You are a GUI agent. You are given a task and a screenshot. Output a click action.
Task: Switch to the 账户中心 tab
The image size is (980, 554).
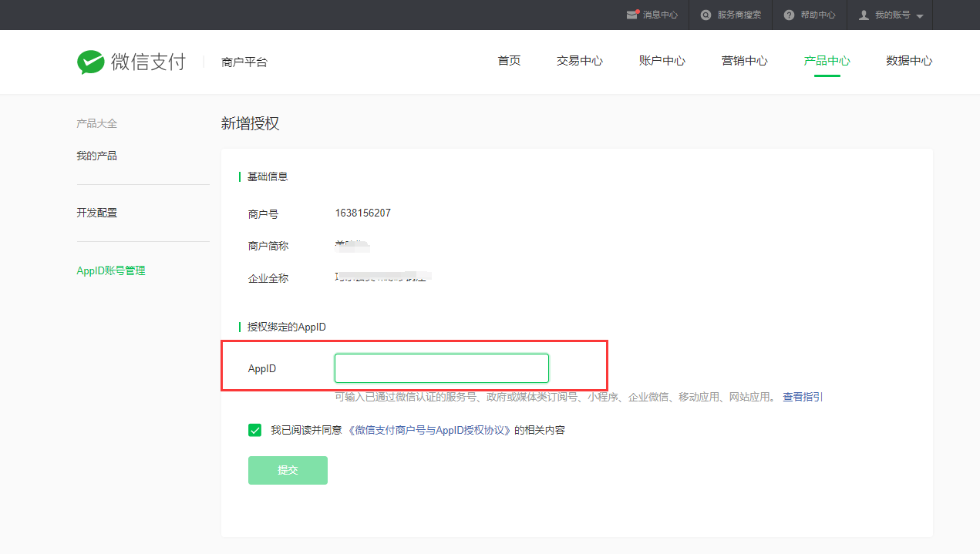[x=662, y=61]
